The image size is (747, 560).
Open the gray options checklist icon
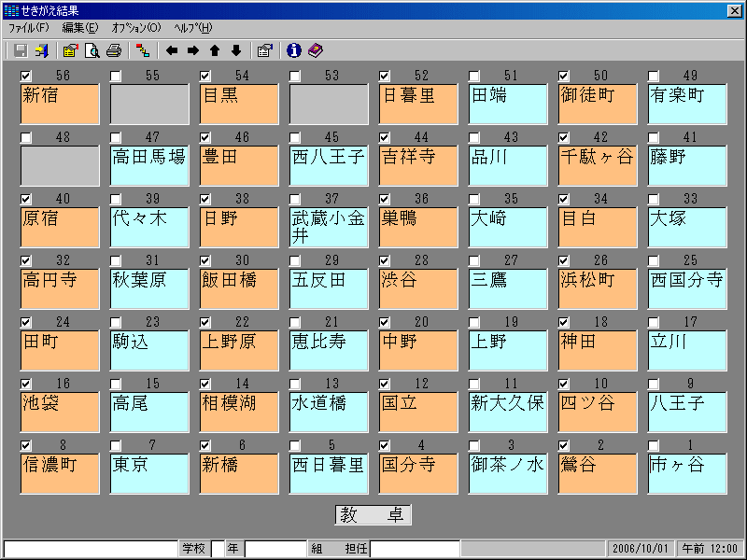[x=264, y=50]
